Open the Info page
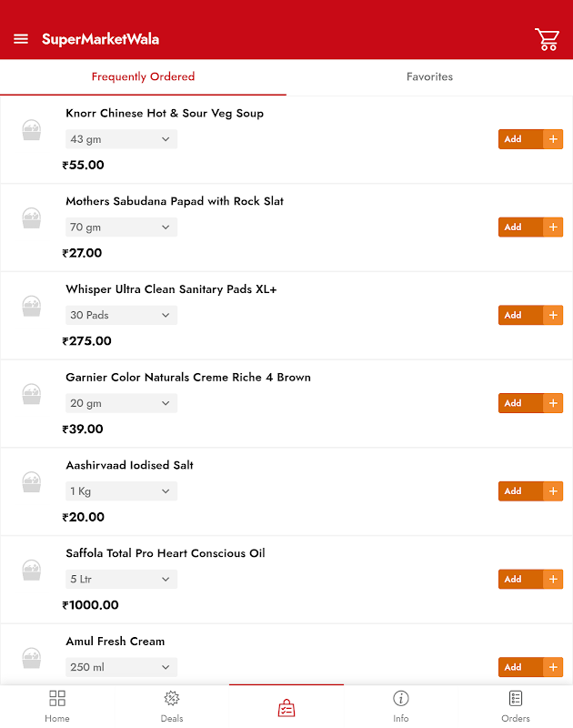This screenshot has width=573, height=728. pos(401,705)
